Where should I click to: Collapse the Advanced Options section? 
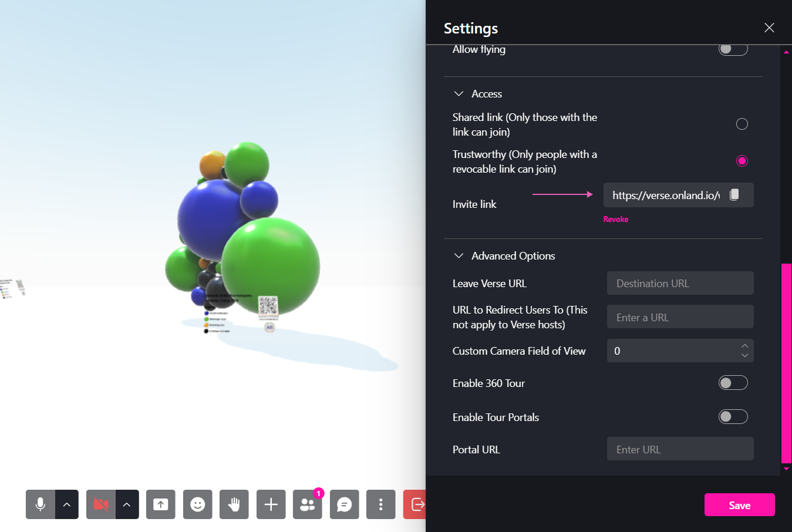(459, 255)
